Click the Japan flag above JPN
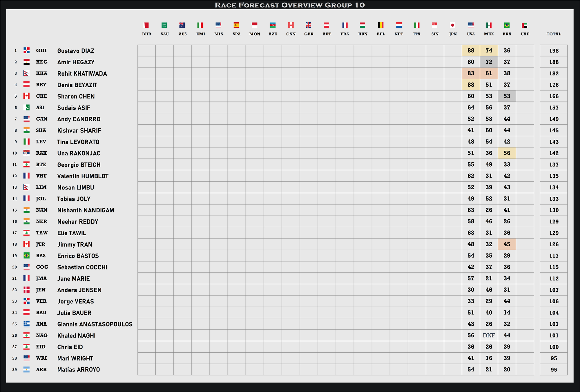 tap(453, 25)
